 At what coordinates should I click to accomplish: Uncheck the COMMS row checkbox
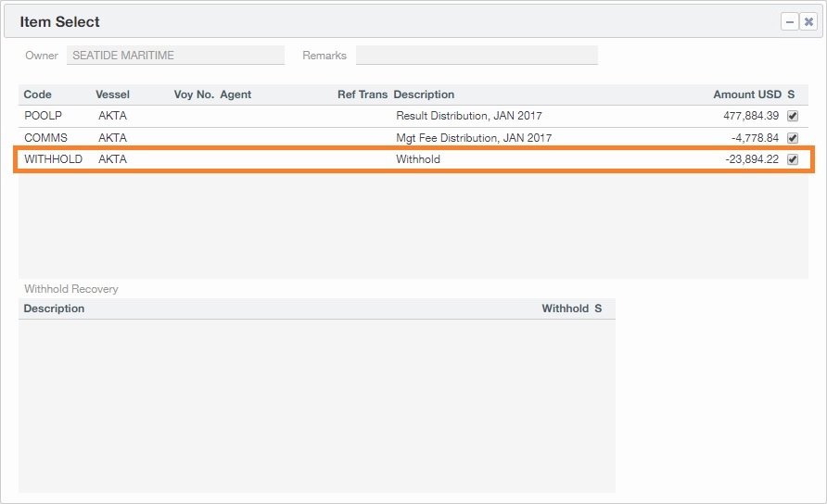[x=792, y=137]
